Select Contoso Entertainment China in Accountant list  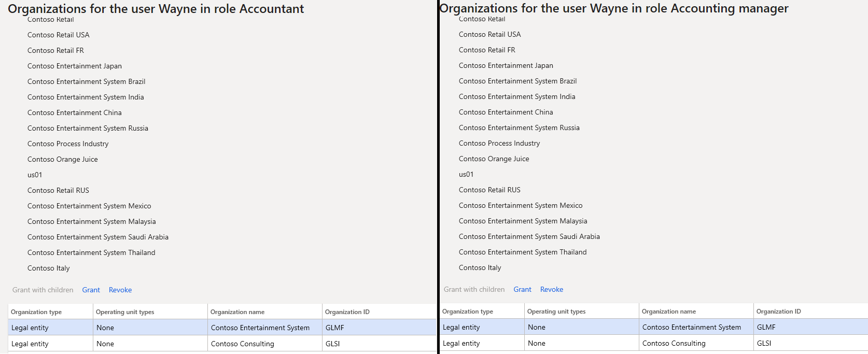(x=75, y=112)
